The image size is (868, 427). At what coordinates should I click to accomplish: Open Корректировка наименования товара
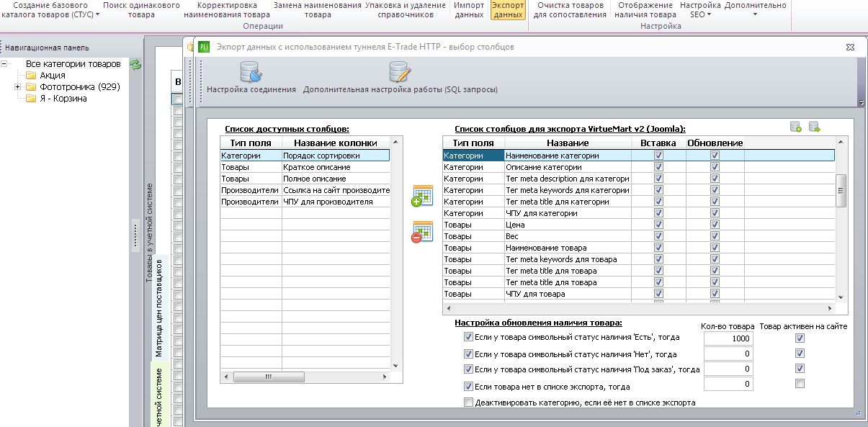(x=227, y=9)
